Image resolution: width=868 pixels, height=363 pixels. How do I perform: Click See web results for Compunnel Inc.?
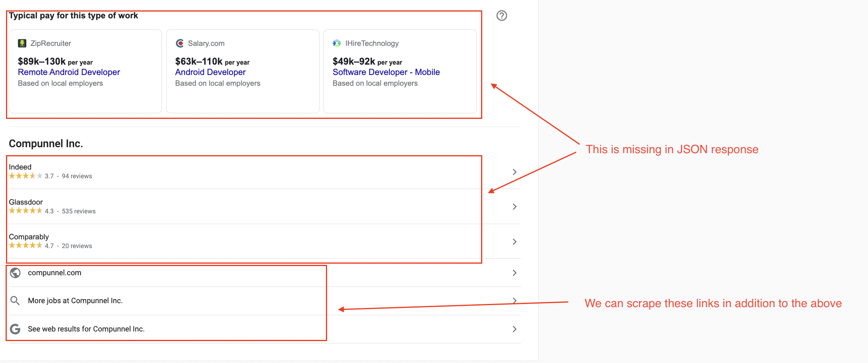[x=86, y=329]
